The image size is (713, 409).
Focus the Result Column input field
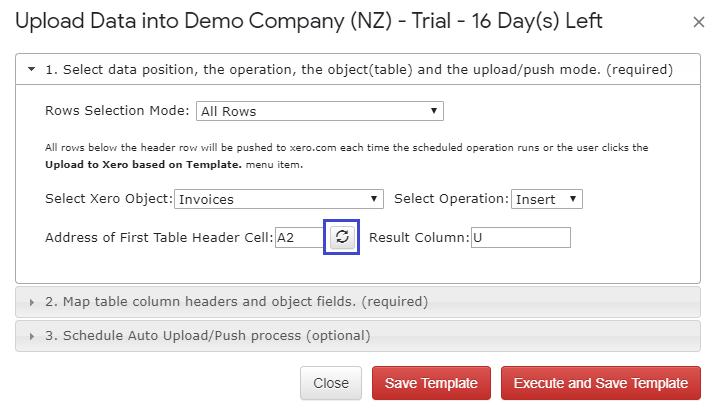521,237
